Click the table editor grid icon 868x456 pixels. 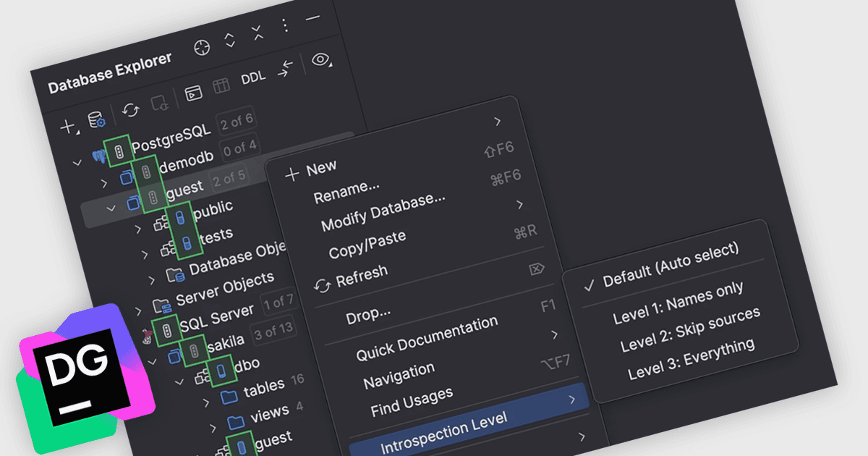pyautogui.click(x=221, y=86)
